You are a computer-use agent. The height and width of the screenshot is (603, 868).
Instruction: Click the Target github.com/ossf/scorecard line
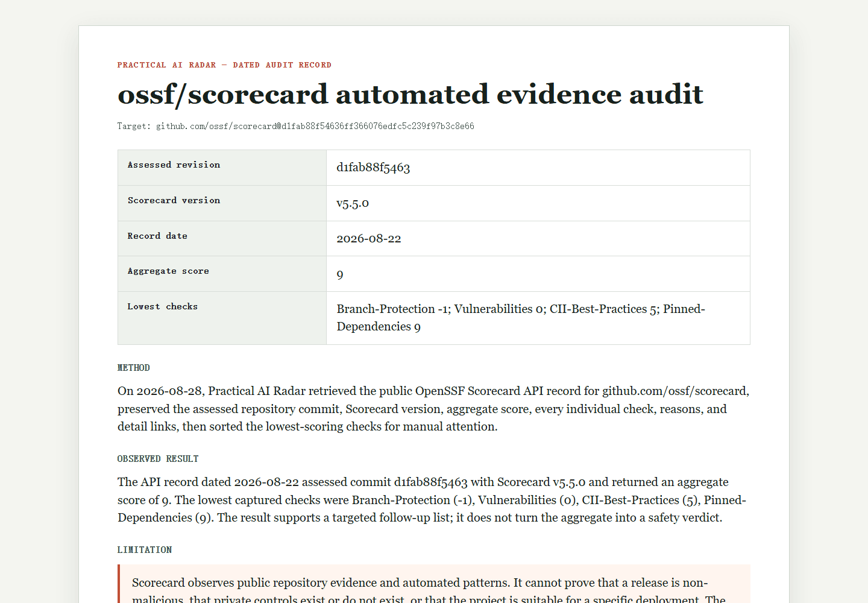pyautogui.click(x=296, y=126)
